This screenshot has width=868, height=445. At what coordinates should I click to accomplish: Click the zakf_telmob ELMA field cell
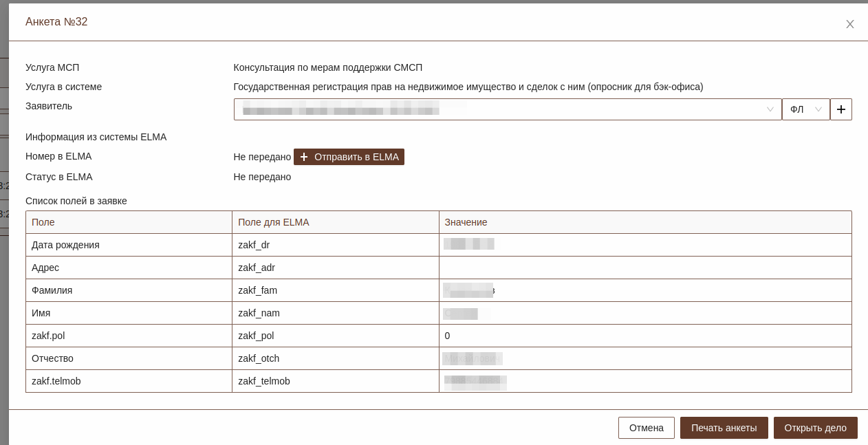coord(263,381)
